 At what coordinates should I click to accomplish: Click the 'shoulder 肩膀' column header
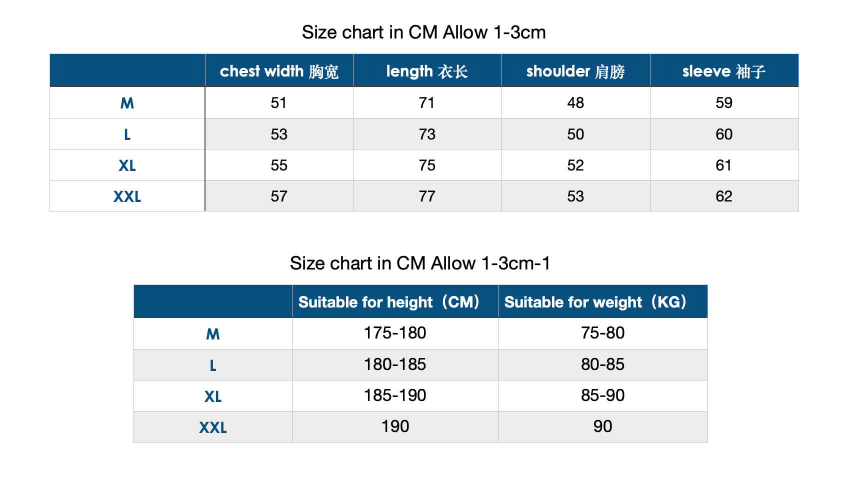click(575, 71)
